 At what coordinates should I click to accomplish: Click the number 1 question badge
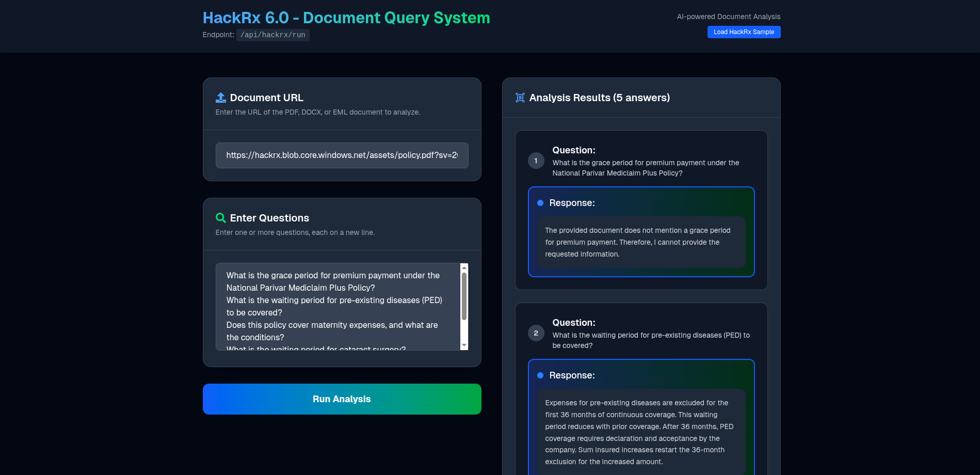(x=536, y=161)
